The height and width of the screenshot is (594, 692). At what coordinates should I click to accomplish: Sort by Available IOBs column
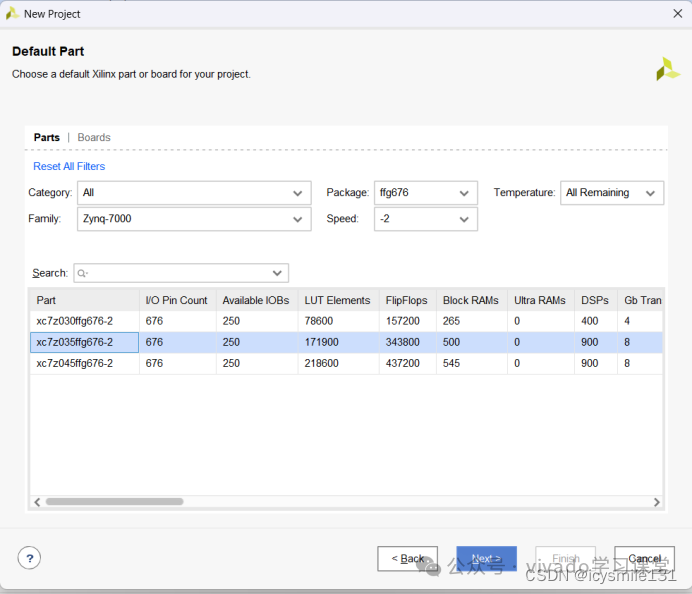257,301
